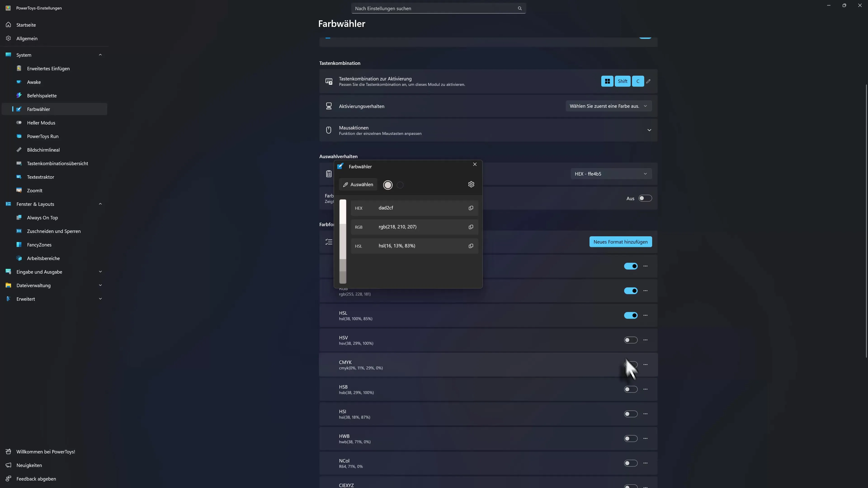Copy the RGB color value
This screenshot has width=868, height=488.
pos(471,227)
